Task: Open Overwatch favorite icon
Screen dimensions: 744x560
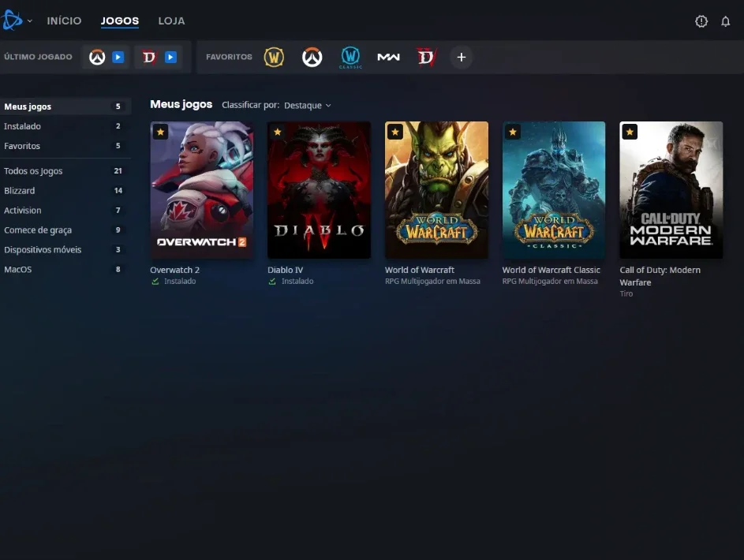Action: [312, 58]
